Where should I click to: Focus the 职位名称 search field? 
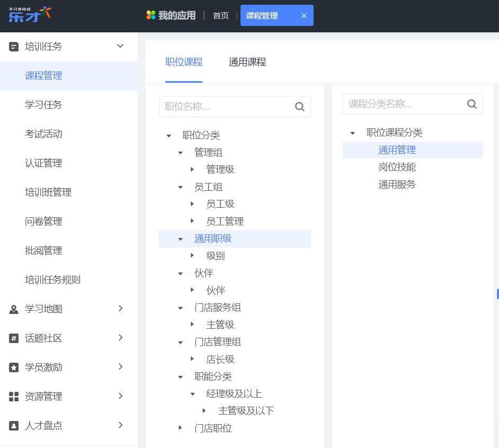click(225, 107)
